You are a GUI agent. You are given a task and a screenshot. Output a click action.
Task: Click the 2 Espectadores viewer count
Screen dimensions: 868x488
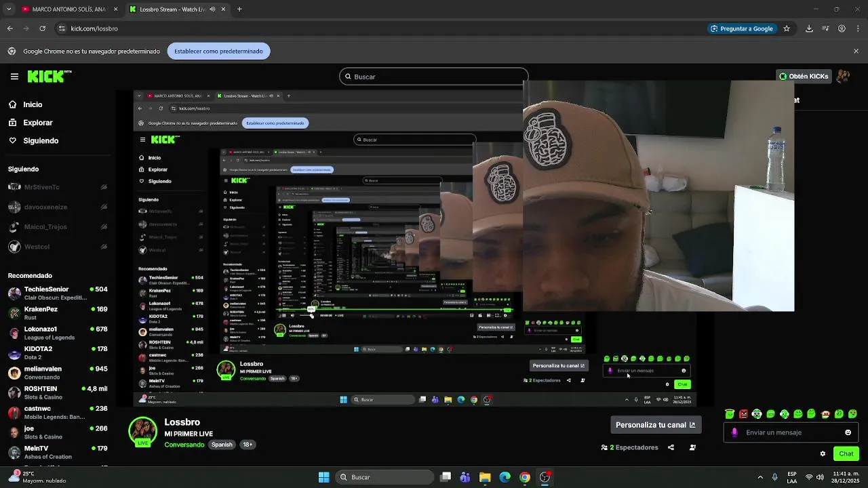[x=629, y=447]
